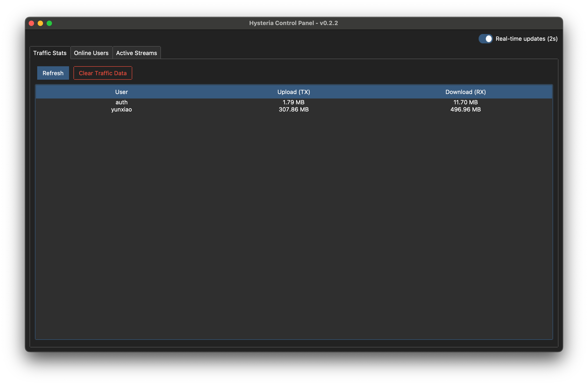Click yunxiao's upload value of 307.86 MB

click(294, 109)
